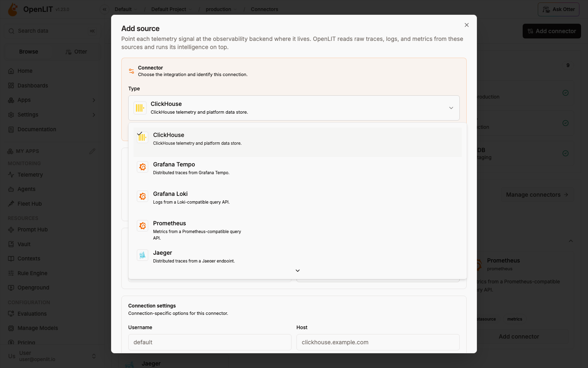Screen dimensions: 588x368
Task: Click the Evaluations sidebar icon
Action: pyautogui.click(x=11, y=314)
